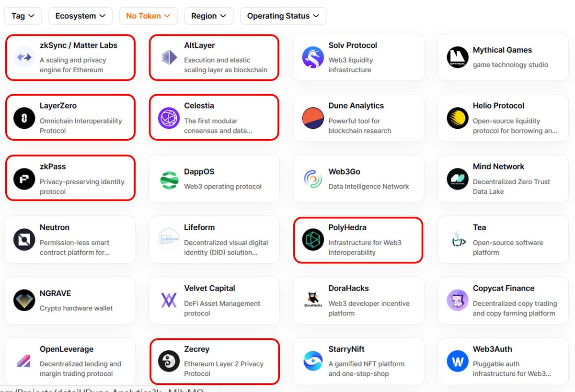
Task: Click the Lifeform logo icon
Action: tap(169, 240)
